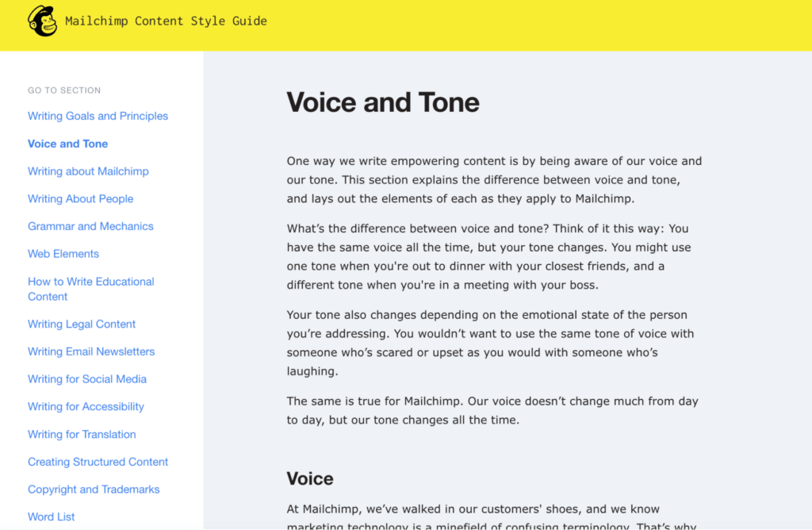Go to Writing Legal Content
Viewport: 812px width, 530px height.
[x=82, y=324]
